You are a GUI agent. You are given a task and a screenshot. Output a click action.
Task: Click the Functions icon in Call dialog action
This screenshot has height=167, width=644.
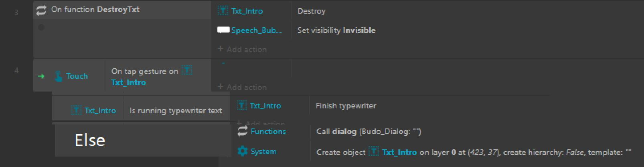tap(243, 131)
